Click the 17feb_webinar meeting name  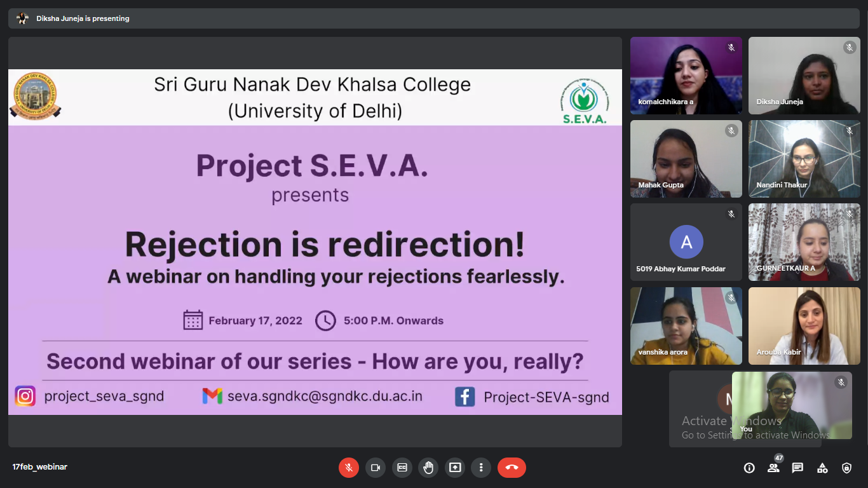(39, 467)
